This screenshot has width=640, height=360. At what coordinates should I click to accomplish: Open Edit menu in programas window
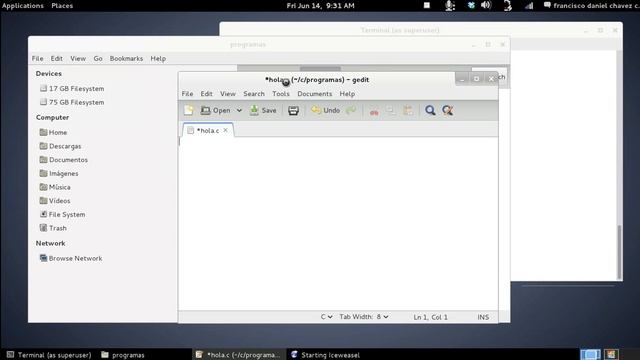[x=57, y=58]
